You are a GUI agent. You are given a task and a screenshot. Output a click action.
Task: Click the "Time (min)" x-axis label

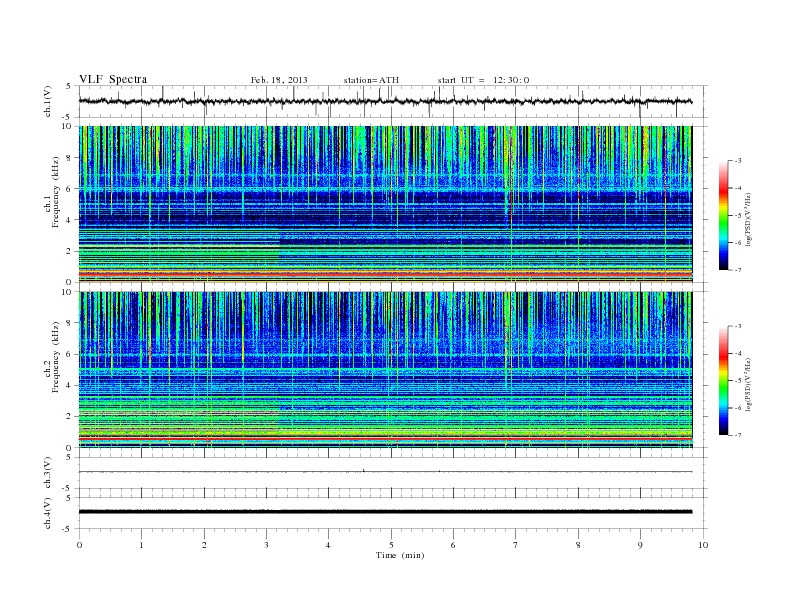tap(400, 555)
